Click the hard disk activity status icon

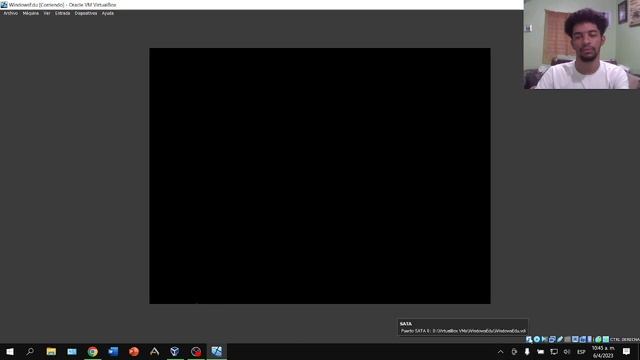[529, 339]
